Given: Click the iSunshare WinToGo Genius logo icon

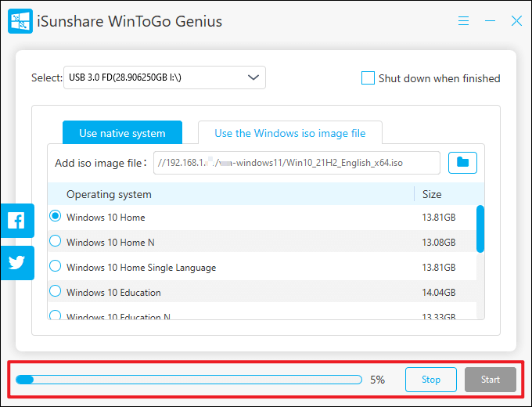Looking at the screenshot, I should (20, 21).
